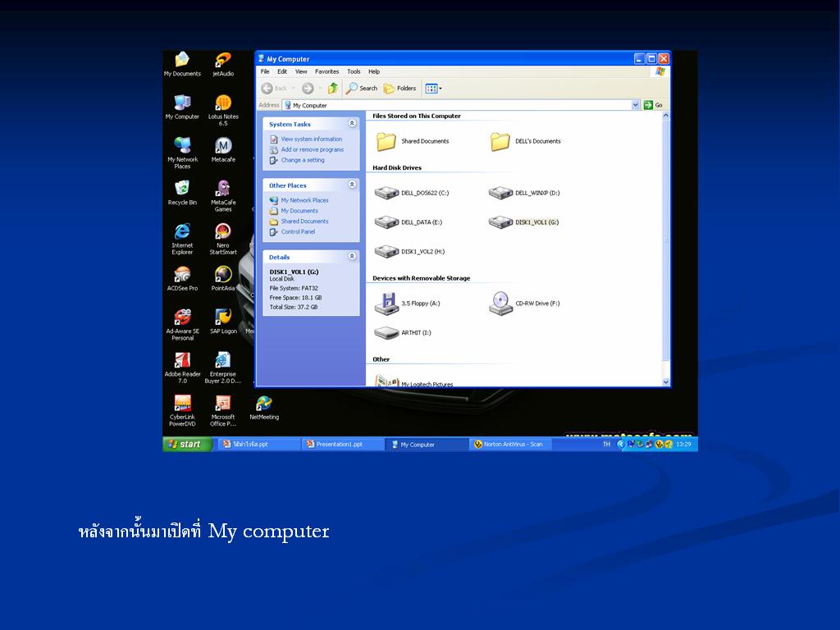
Task: Select DELL_WINXP (D:) drive
Action: 524,193
